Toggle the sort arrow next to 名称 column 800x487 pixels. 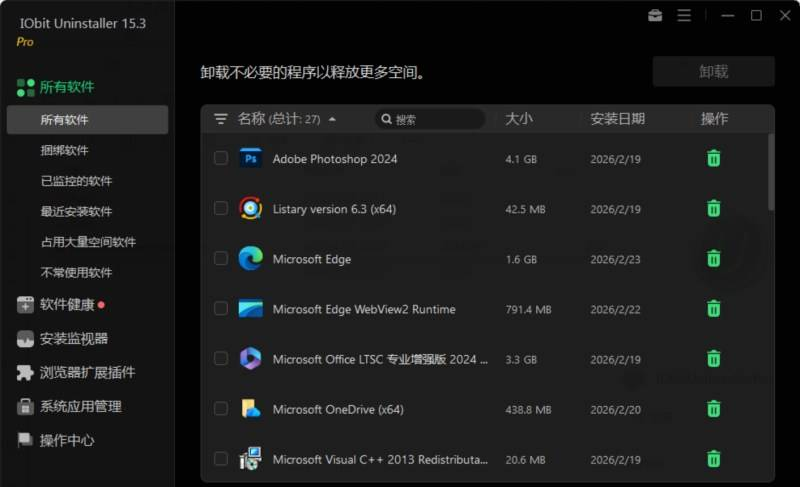point(332,120)
